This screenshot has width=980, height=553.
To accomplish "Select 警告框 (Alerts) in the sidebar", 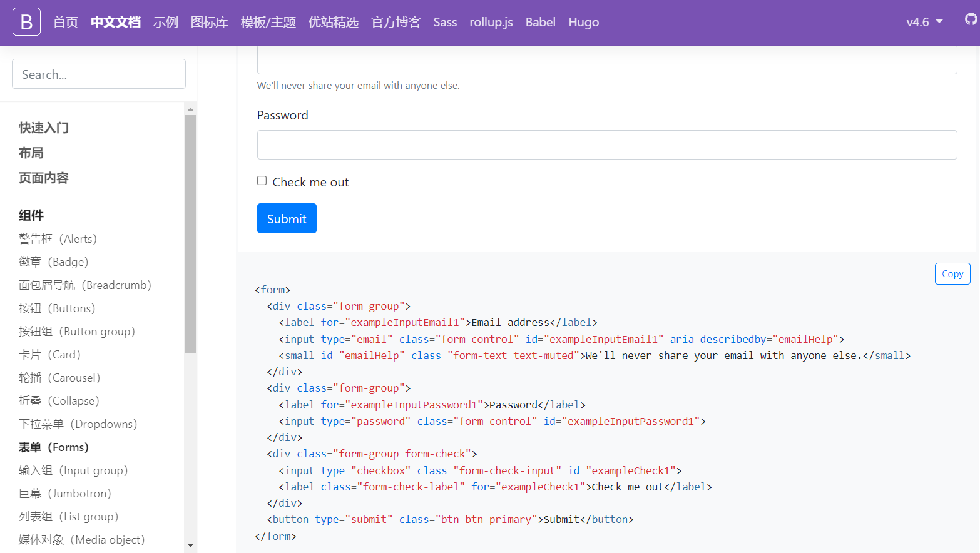I will pos(58,238).
